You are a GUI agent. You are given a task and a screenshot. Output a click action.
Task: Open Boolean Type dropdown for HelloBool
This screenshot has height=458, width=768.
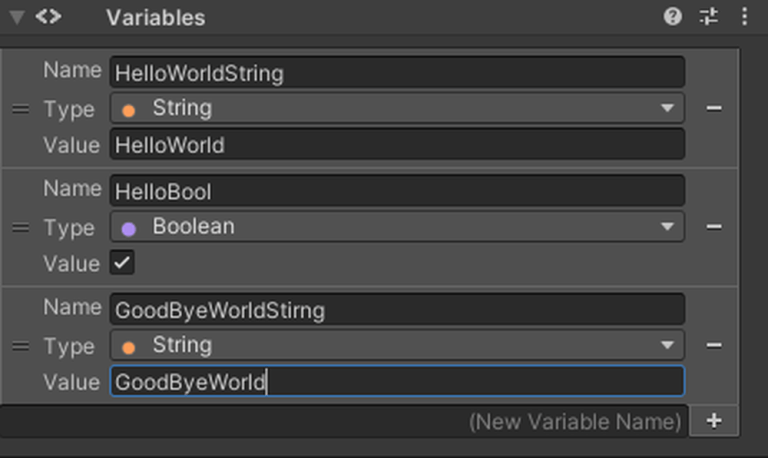397,227
